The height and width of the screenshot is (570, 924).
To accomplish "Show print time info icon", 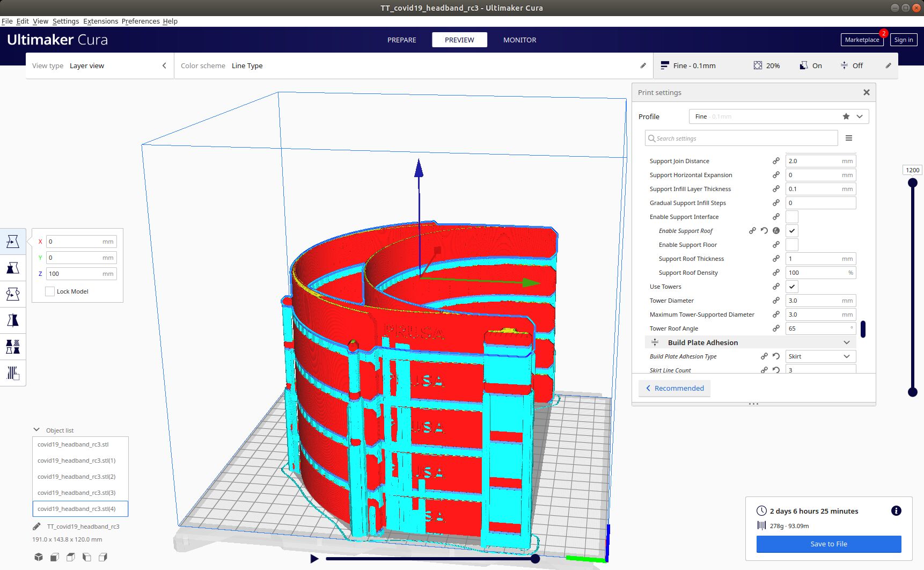I will pos(896,511).
